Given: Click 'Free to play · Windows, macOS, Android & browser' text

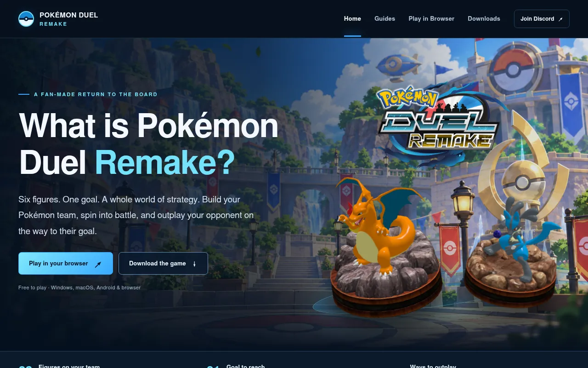Looking at the screenshot, I should point(79,287).
